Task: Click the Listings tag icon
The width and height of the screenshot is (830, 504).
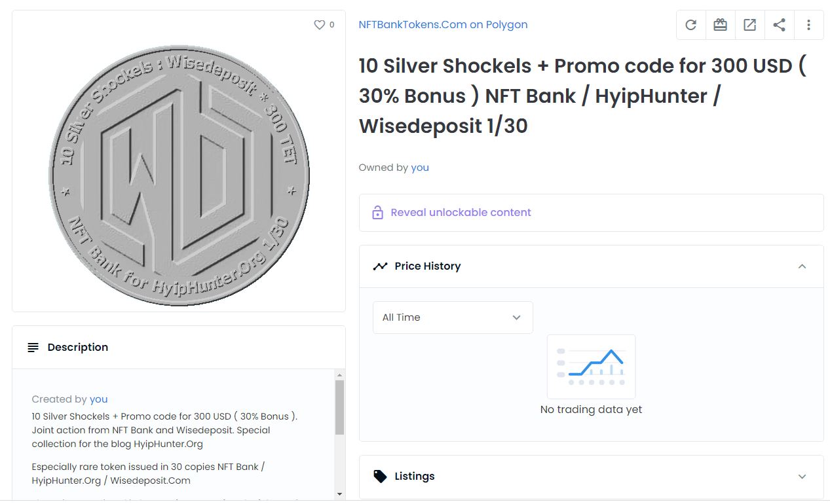Action: [x=380, y=477]
